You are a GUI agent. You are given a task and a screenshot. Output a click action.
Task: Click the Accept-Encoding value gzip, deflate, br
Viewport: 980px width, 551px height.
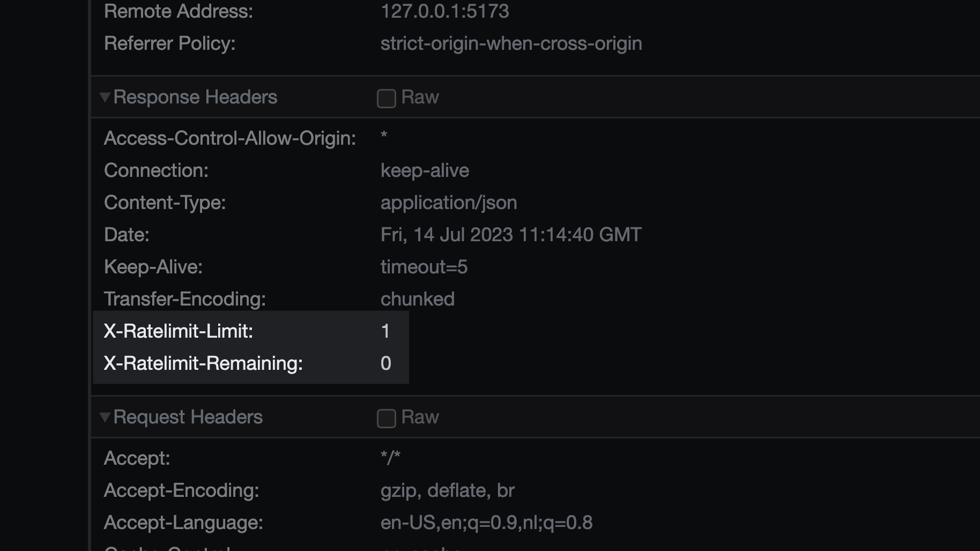point(447,490)
